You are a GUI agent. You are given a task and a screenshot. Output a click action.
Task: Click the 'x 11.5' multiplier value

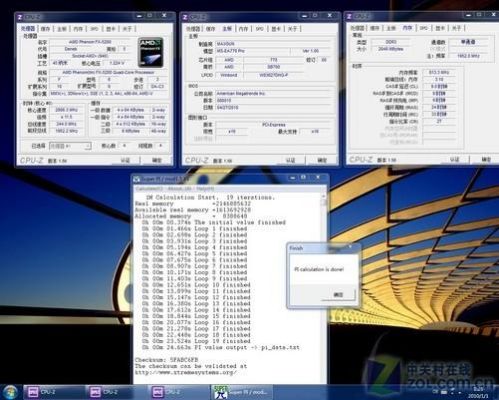click(66, 117)
